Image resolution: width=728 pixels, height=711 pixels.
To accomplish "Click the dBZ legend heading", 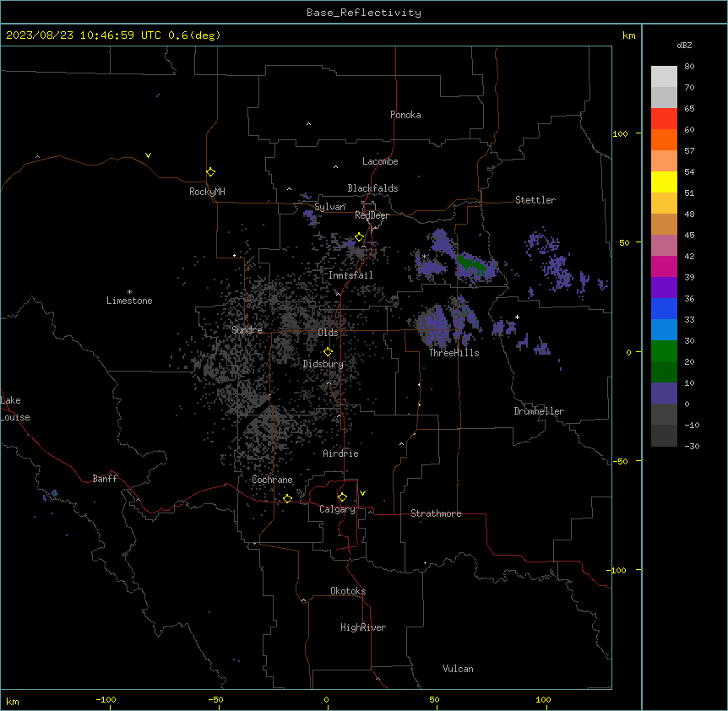I will click(x=684, y=45).
